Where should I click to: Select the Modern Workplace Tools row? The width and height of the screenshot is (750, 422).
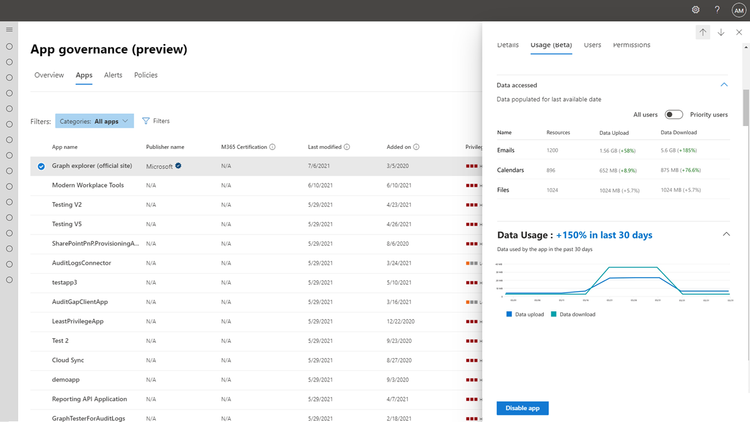[256, 185]
